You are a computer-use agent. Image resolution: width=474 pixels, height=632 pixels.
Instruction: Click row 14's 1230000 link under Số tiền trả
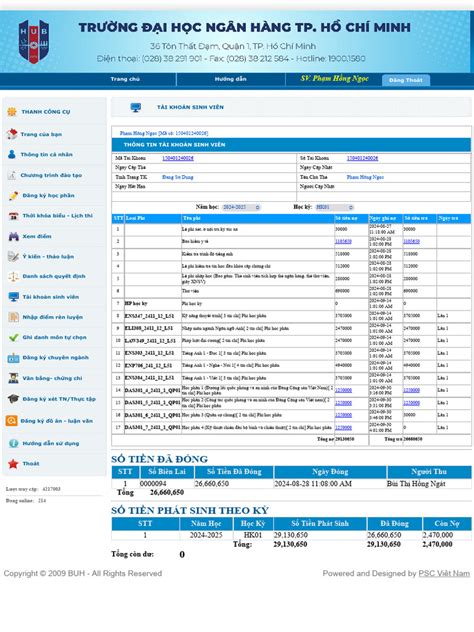[x=411, y=390]
